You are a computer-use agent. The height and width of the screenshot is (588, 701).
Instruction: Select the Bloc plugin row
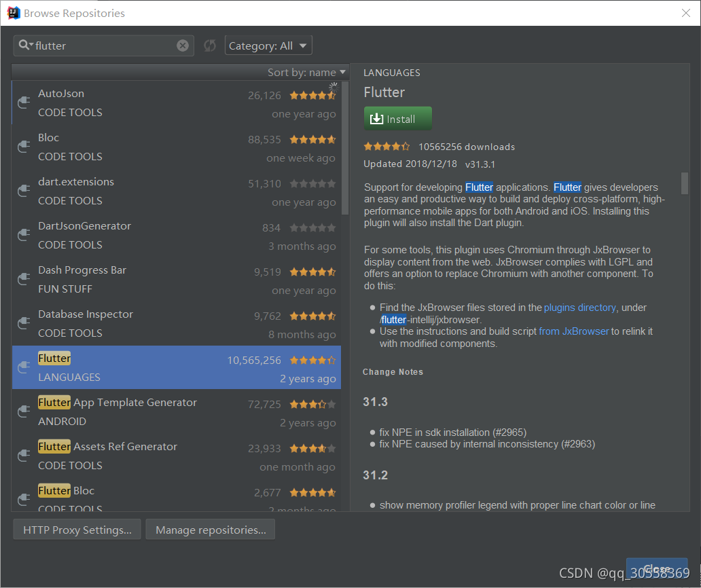(177, 147)
